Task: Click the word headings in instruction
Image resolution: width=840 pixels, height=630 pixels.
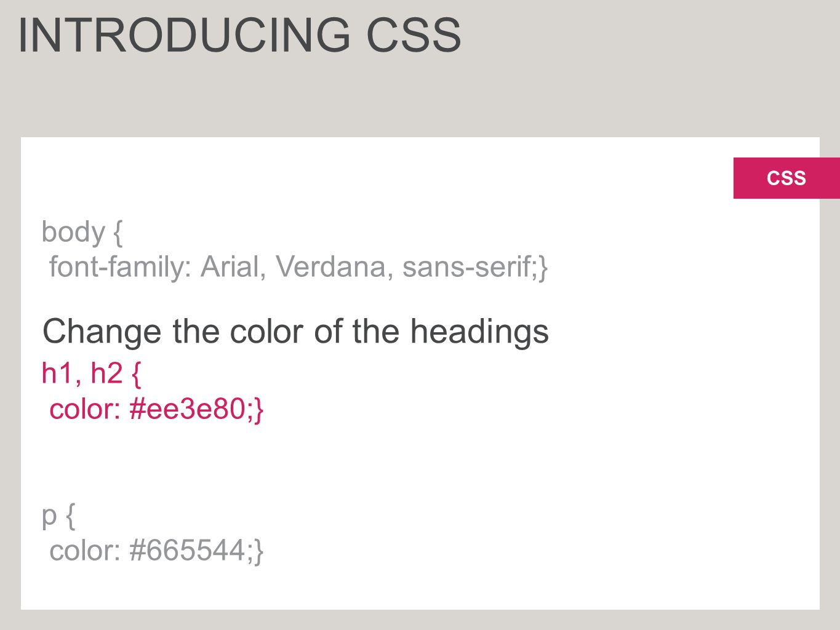Action: [x=479, y=332]
